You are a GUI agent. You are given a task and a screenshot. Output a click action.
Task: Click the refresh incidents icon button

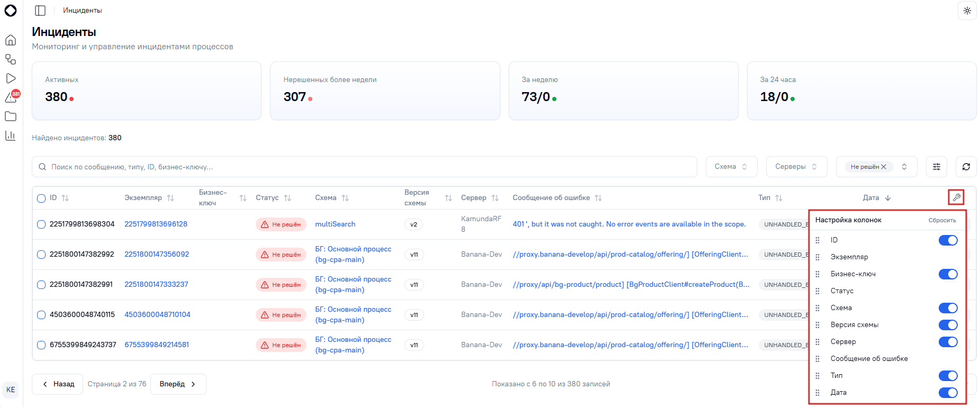coord(966,167)
